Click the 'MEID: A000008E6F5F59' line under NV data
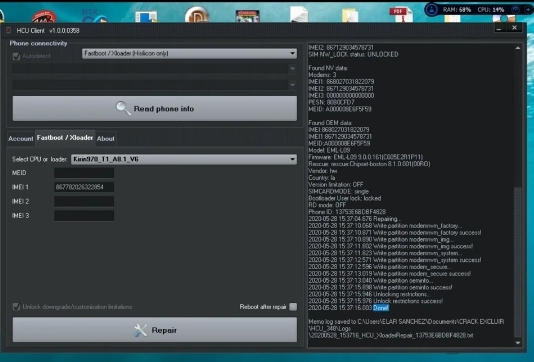The width and height of the screenshot is (534, 362). 340,109
